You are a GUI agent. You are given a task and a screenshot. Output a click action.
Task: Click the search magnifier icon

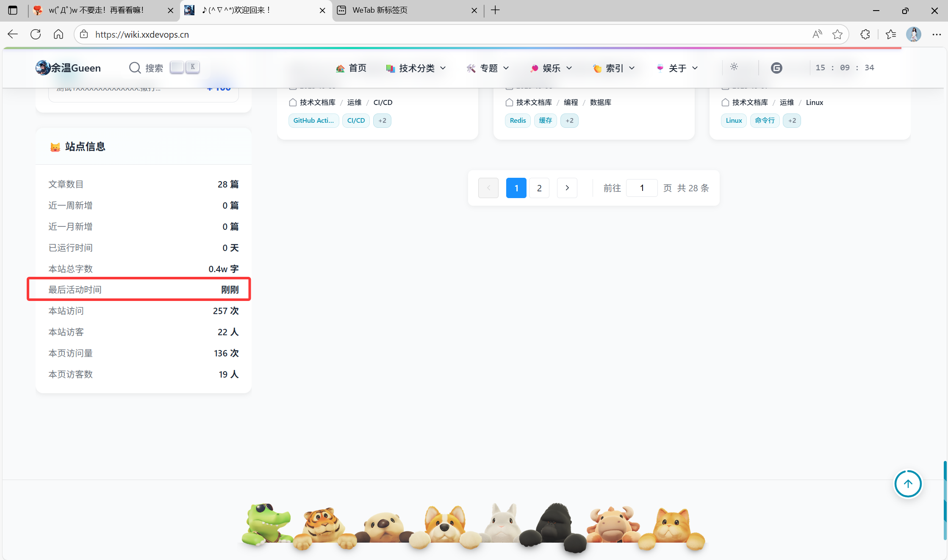click(x=135, y=68)
